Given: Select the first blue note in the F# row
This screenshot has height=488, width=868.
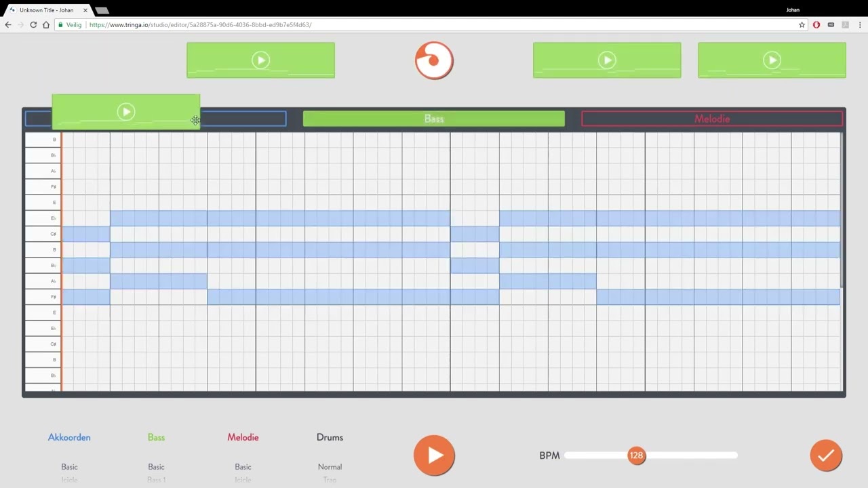Looking at the screenshot, I should tap(86, 296).
